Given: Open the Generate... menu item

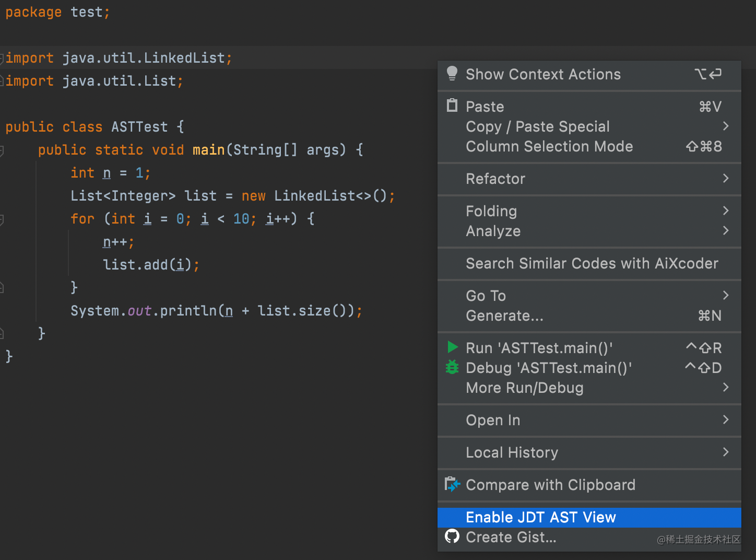Looking at the screenshot, I should tap(504, 316).
